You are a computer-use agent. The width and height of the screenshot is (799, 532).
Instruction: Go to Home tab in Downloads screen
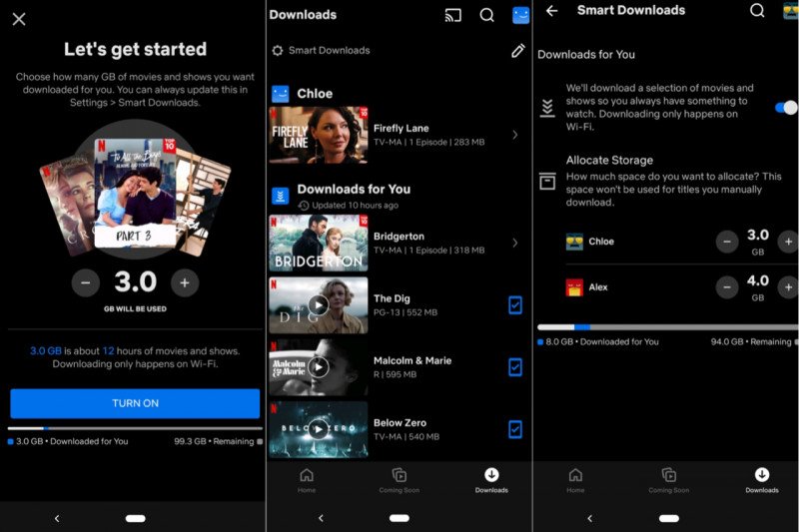pyautogui.click(x=307, y=480)
